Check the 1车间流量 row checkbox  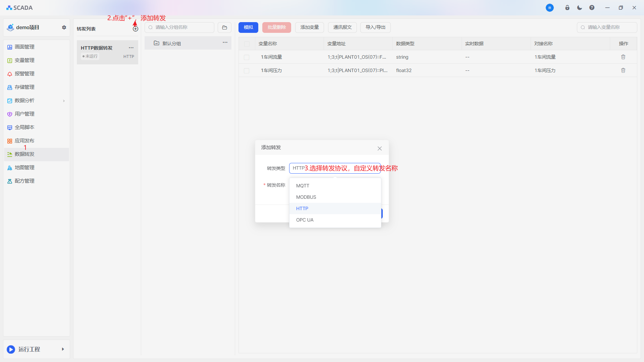(247, 57)
